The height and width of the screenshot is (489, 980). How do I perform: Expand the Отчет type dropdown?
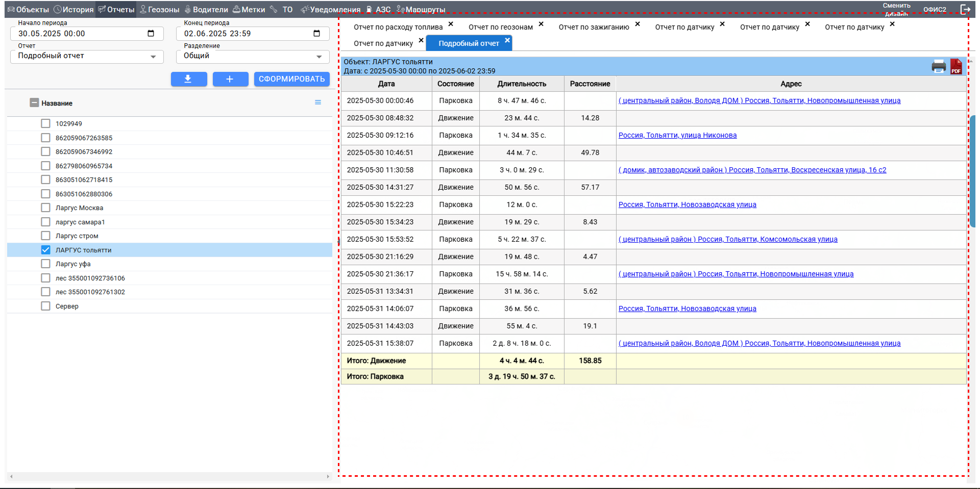point(153,57)
